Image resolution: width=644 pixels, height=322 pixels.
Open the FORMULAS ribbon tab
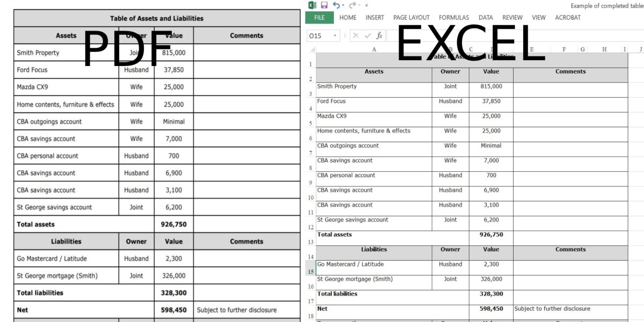tap(454, 18)
